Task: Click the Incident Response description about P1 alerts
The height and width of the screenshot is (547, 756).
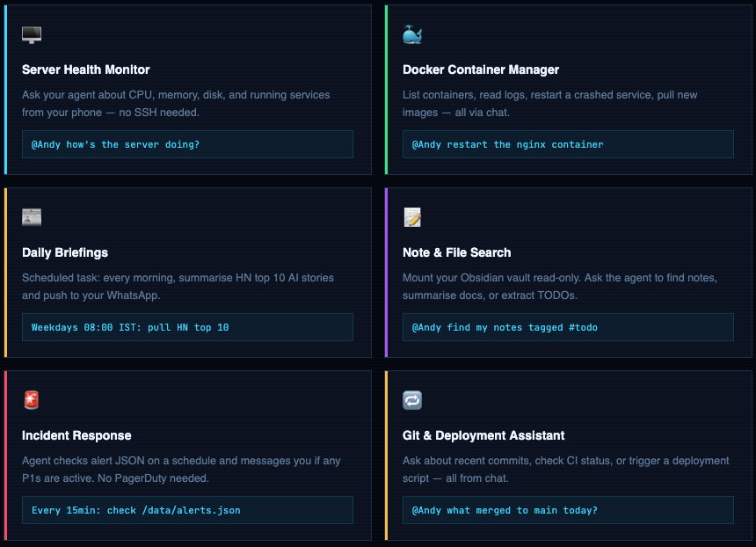Action: tap(181, 470)
